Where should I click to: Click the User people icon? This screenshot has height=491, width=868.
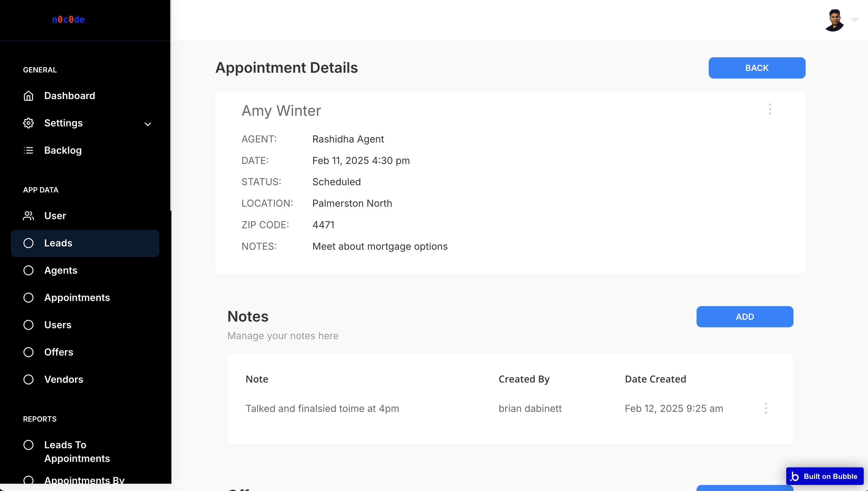[28, 216]
